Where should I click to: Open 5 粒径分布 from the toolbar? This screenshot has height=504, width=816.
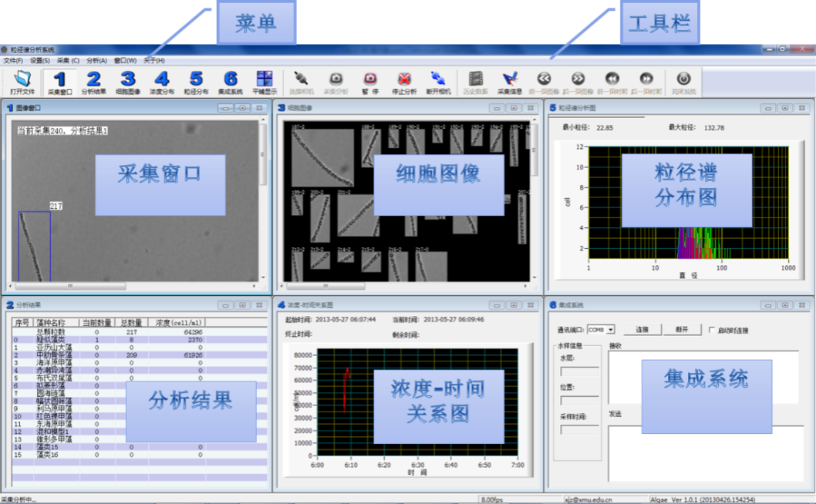point(196,81)
